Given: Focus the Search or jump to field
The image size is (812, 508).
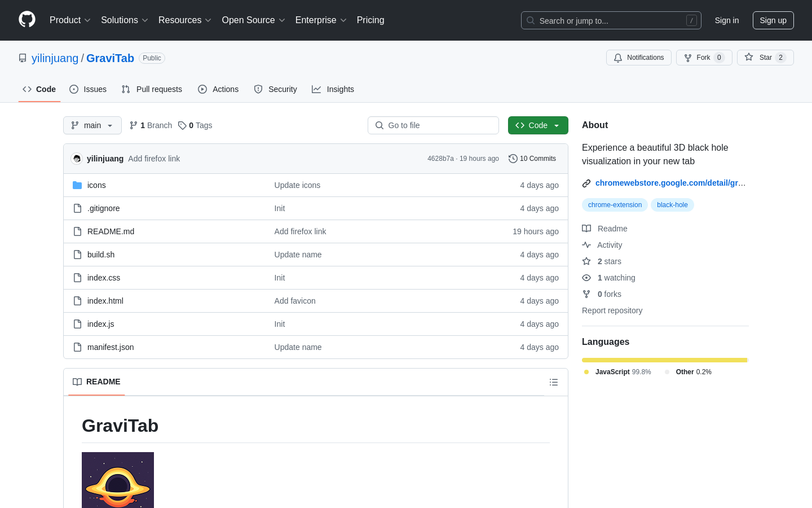Looking at the screenshot, I should pos(611,20).
